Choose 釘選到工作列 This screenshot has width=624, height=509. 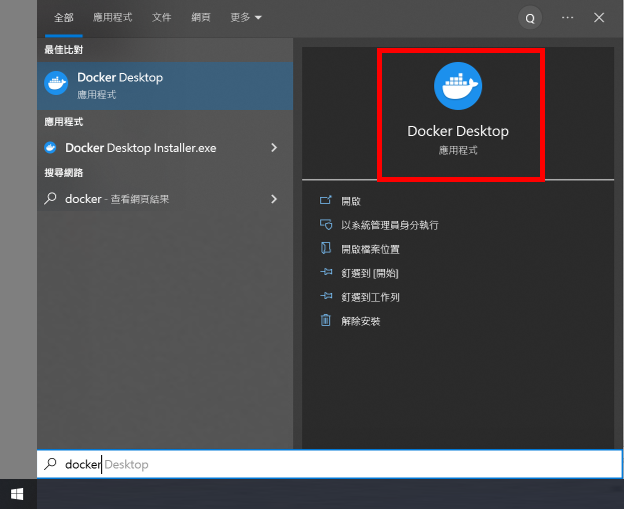click(370, 297)
